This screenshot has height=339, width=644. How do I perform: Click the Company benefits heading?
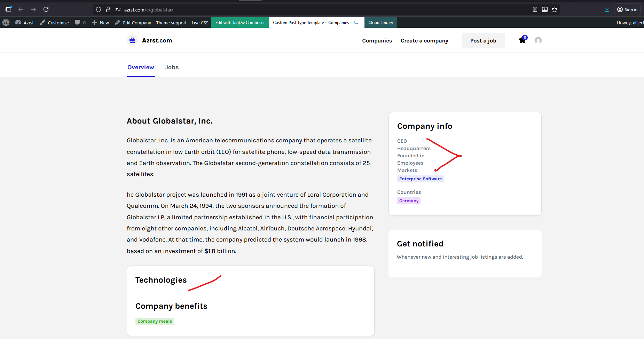(171, 306)
